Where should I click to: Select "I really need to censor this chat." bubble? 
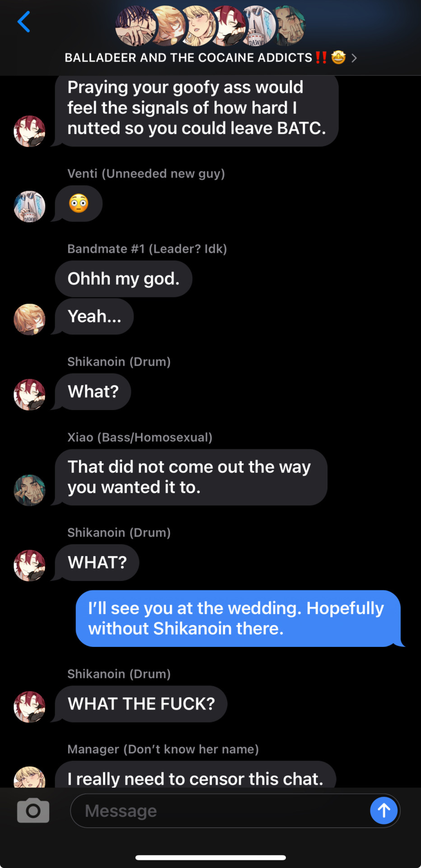pos(196,775)
